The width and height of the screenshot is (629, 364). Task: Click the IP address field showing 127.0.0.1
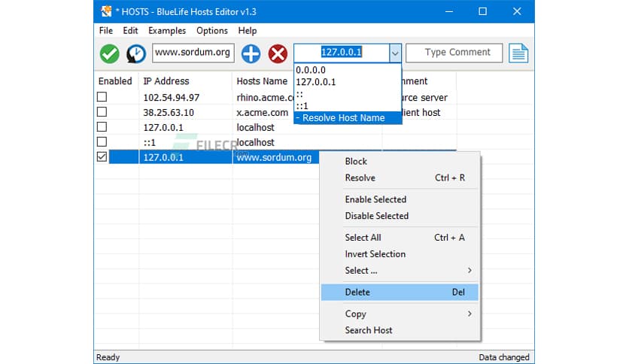[342, 53]
